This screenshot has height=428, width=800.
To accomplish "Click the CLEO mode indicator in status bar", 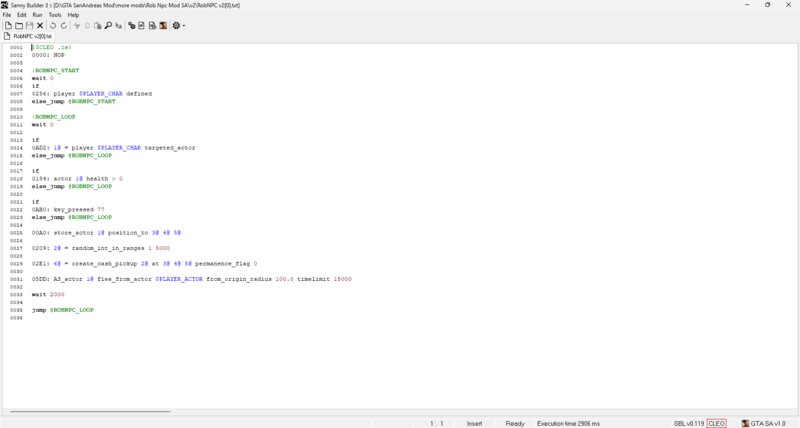I will coord(716,423).
